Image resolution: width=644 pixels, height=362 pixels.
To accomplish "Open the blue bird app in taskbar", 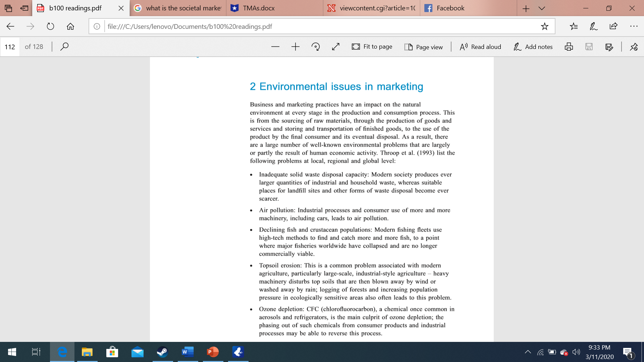I will coord(238,352).
